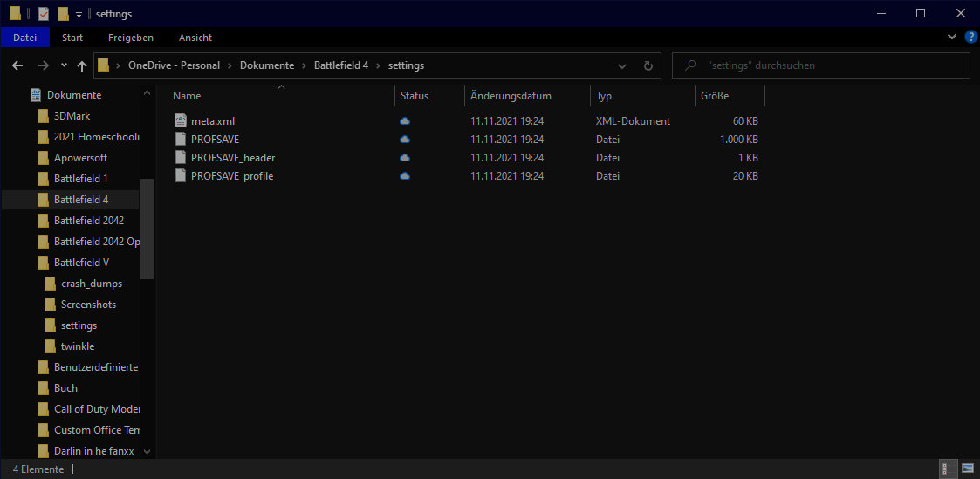Click settings in the address path
The image size is (980, 479).
tap(407, 65)
